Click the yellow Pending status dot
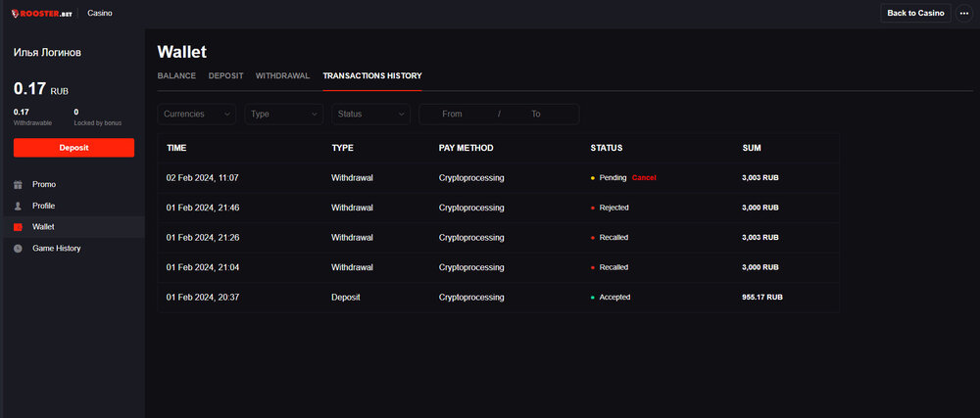980x418 pixels. pos(593,178)
